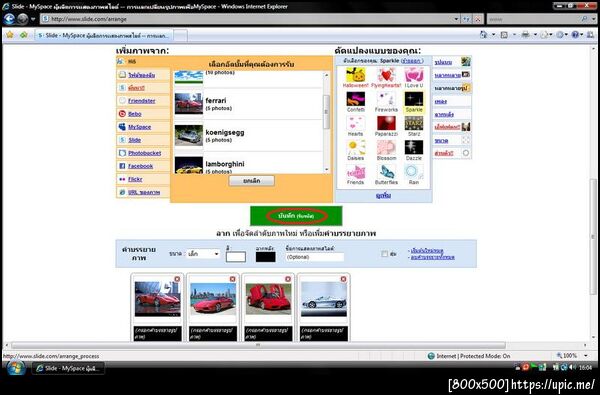
Task: Click the Print icon in IE toolbar
Action: click(x=525, y=35)
